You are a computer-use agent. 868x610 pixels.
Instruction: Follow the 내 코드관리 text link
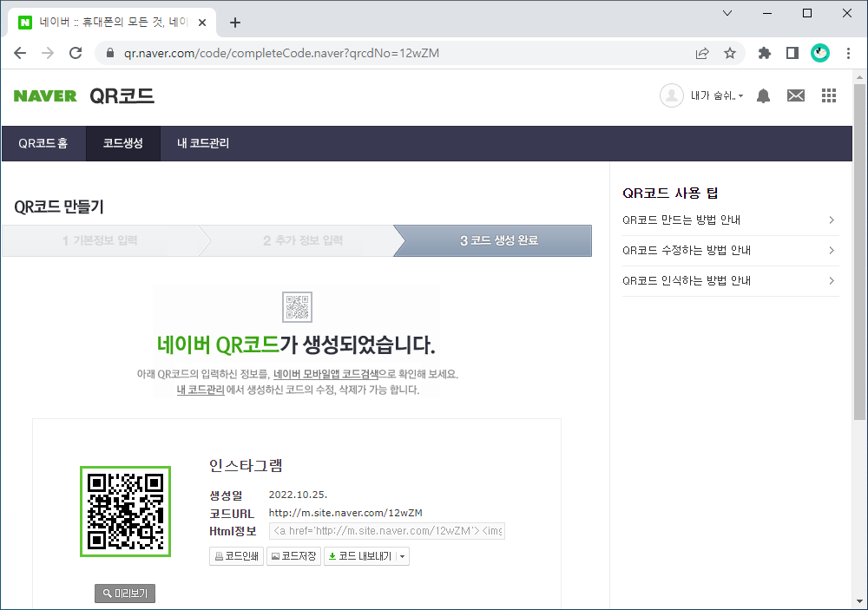pyautogui.click(x=201, y=390)
